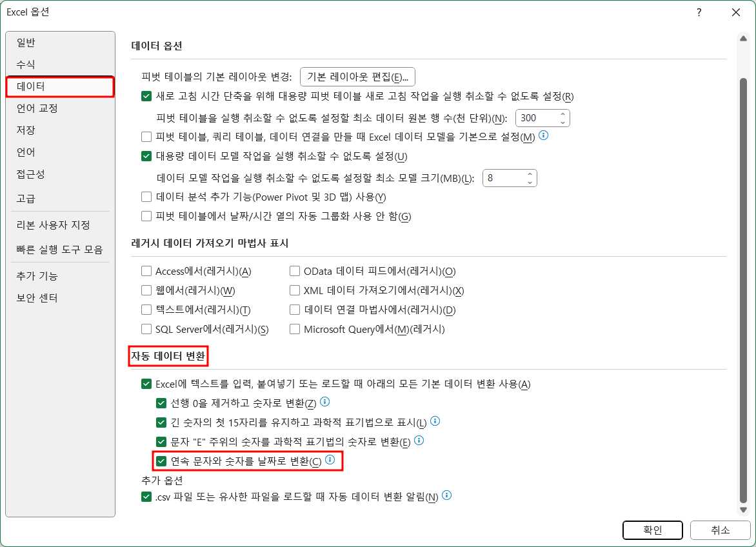Toggle 모든 기본 데이터 변환 사용 checkbox
The width and height of the screenshot is (756, 547).
(146, 384)
